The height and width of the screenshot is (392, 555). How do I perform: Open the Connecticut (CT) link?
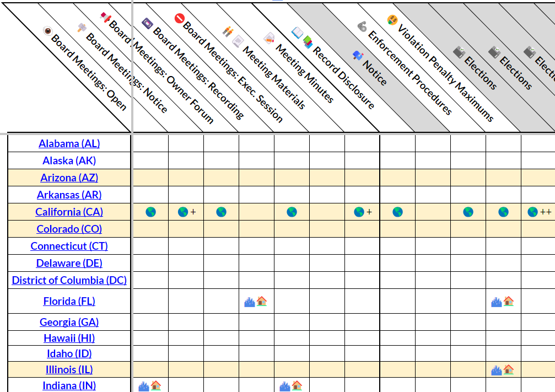tap(69, 246)
